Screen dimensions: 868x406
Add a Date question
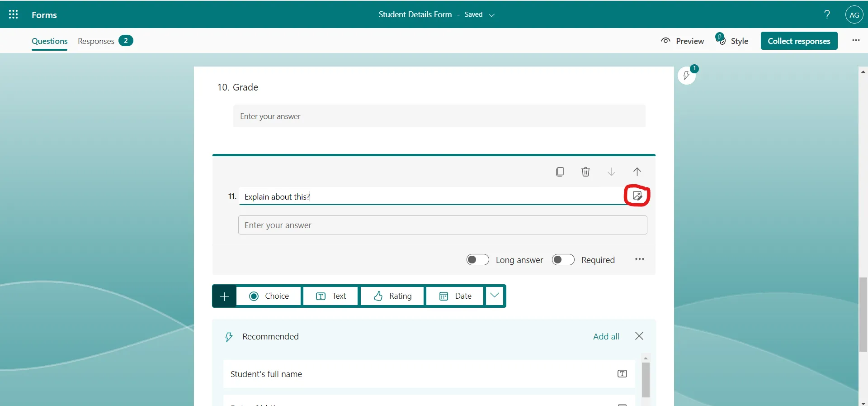click(x=455, y=296)
